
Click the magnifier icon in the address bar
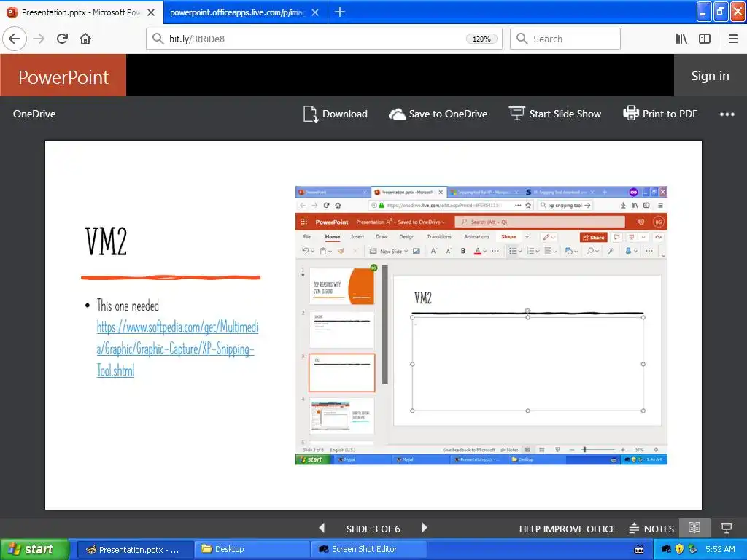click(158, 39)
